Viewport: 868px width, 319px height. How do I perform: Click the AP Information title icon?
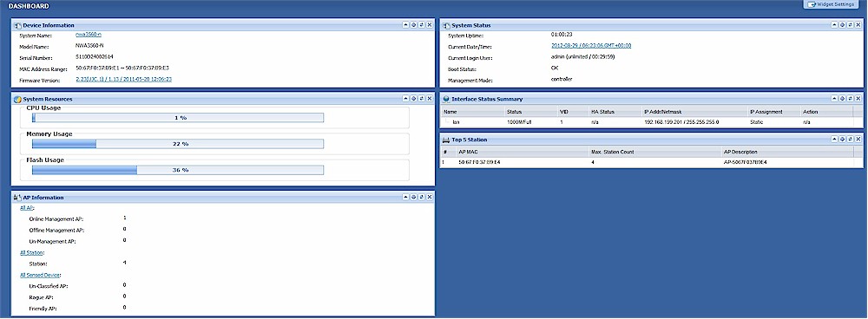17,198
